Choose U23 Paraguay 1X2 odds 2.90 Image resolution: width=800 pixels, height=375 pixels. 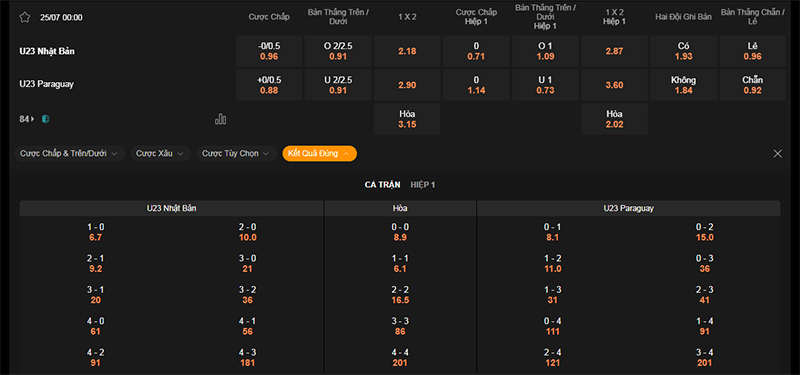[407, 85]
